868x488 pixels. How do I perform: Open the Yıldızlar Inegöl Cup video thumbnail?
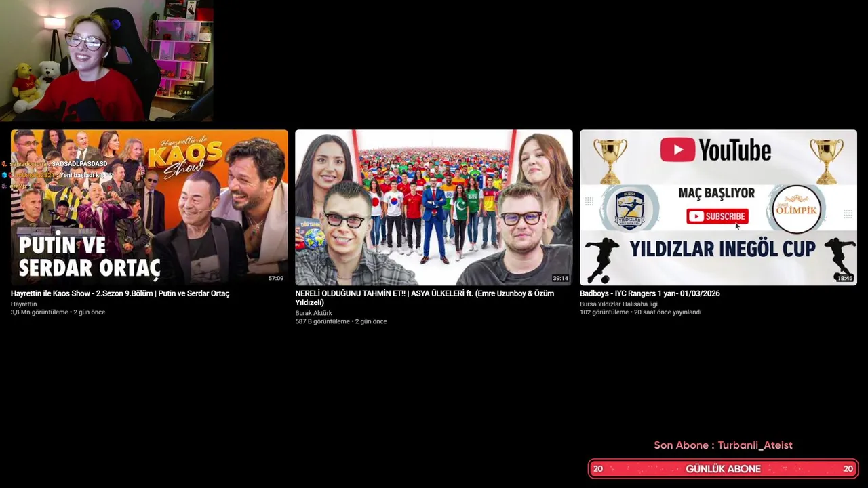718,207
